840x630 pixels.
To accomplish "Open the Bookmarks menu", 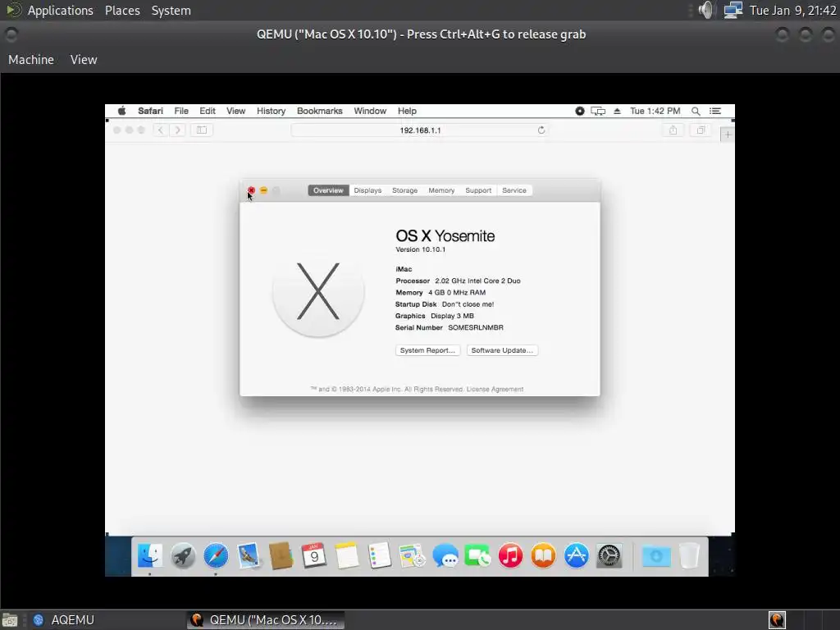I will (319, 111).
